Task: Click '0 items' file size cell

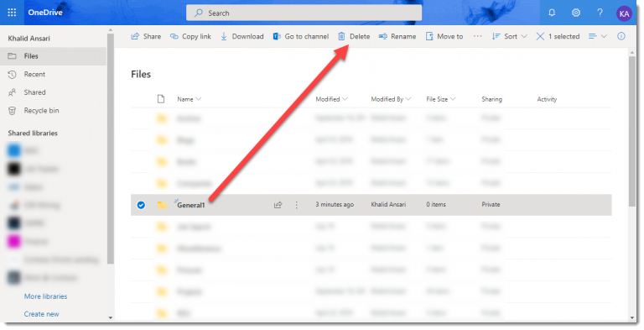Action: [436, 205]
